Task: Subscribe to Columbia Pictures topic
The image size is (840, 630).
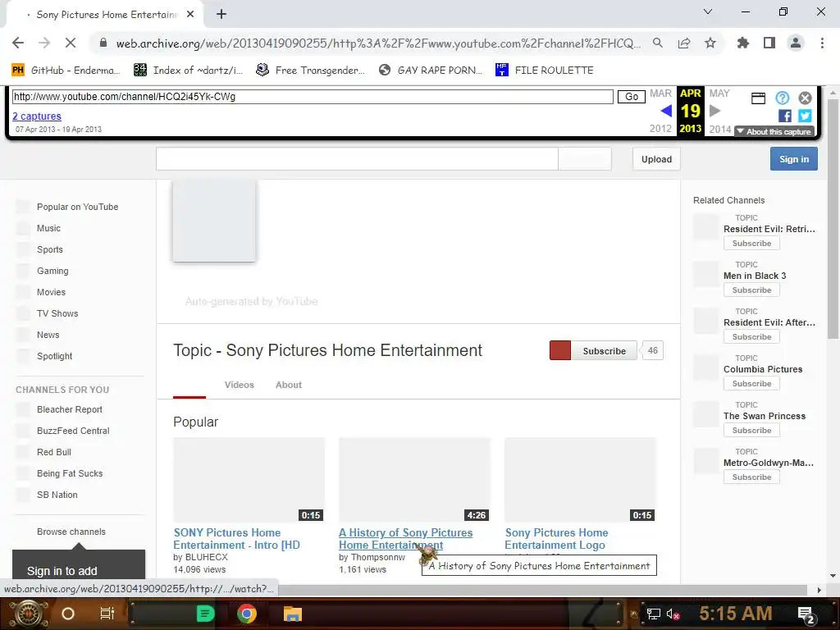Action: 751,384
